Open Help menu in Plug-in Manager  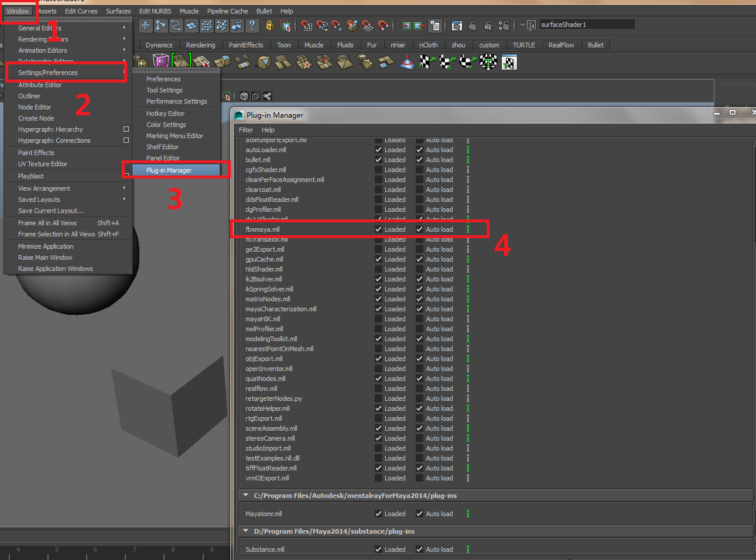coord(268,130)
